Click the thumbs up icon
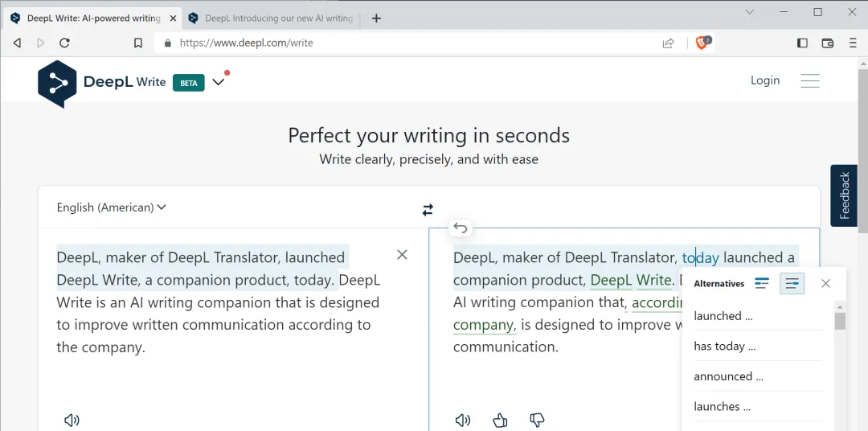The width and height of the screenshot is (868, 431). [500, 421]
